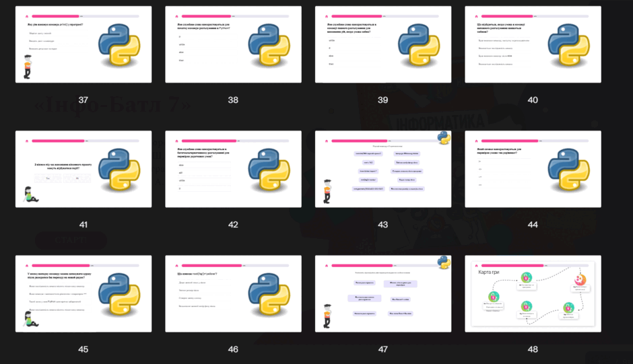Click the Python logo on slide 37
This screenshot has width=633, height=364.
point(119,45)
